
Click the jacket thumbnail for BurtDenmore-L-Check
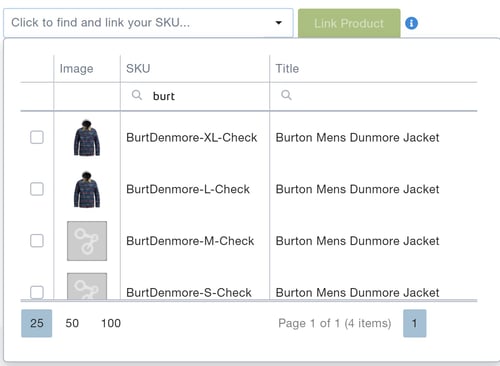[x=87, y=189]
